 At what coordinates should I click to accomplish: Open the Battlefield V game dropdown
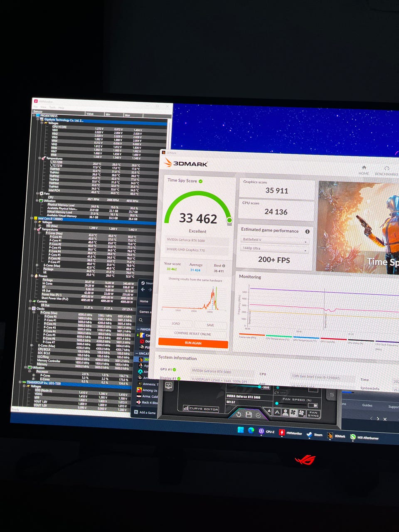[x=275, y=240]
